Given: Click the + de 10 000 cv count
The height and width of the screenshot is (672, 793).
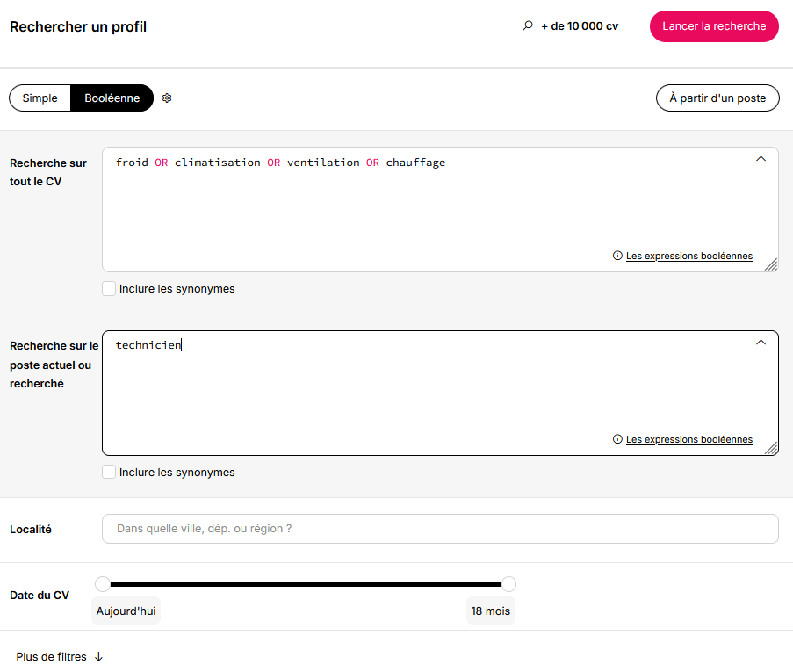Looking at the screenshot, I should point(580,26).
